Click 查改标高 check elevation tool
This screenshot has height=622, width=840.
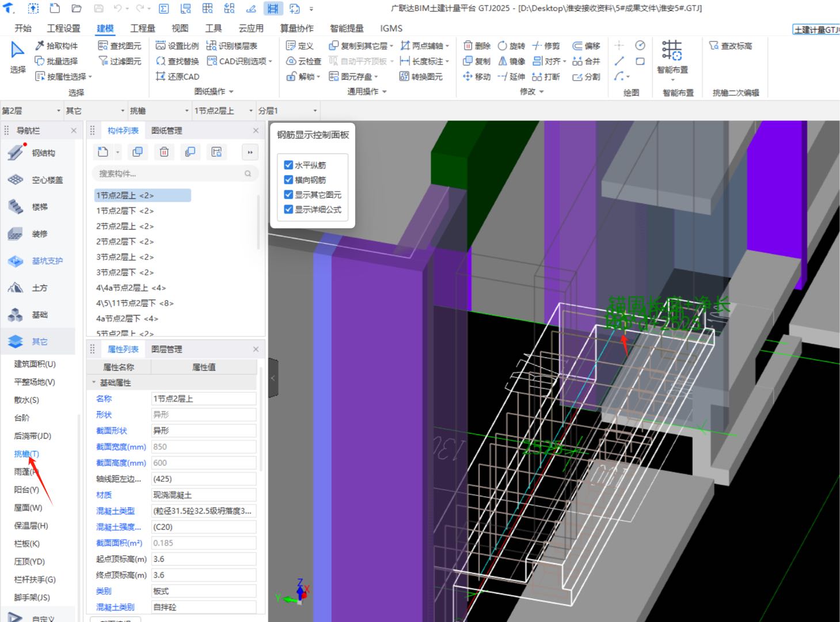coord(731,46)
